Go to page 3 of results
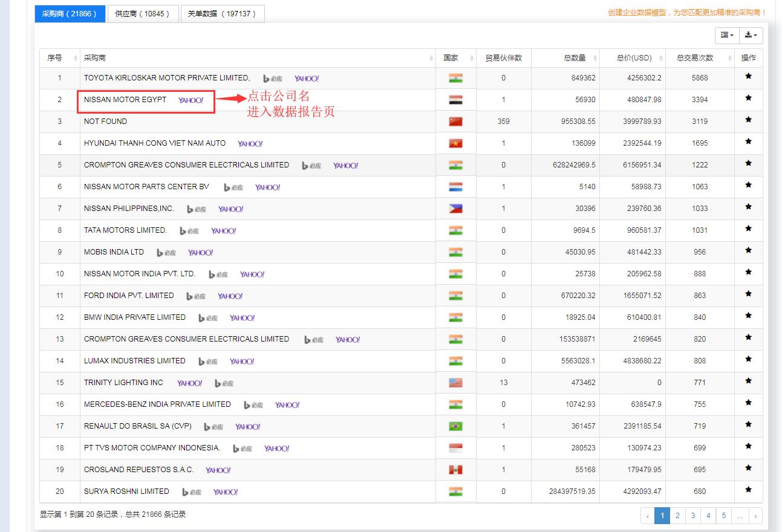The height and width of the screenshot is (532, 782). [x=693, y=516]
